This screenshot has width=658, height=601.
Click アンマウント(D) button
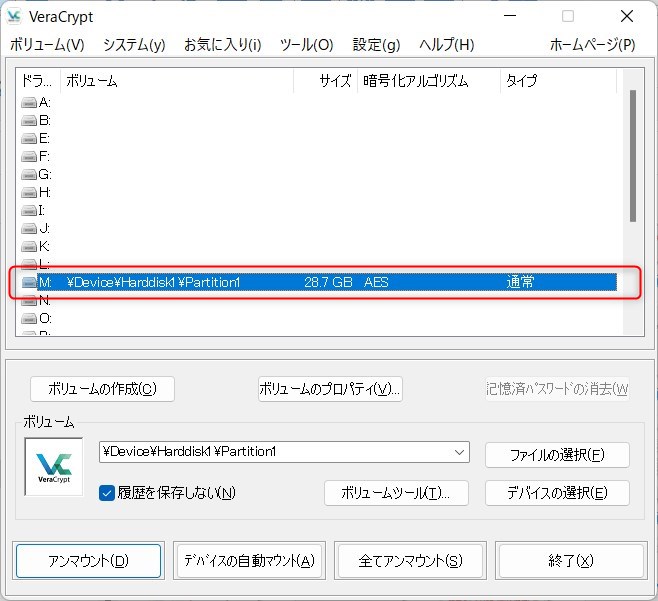point(89,561)
